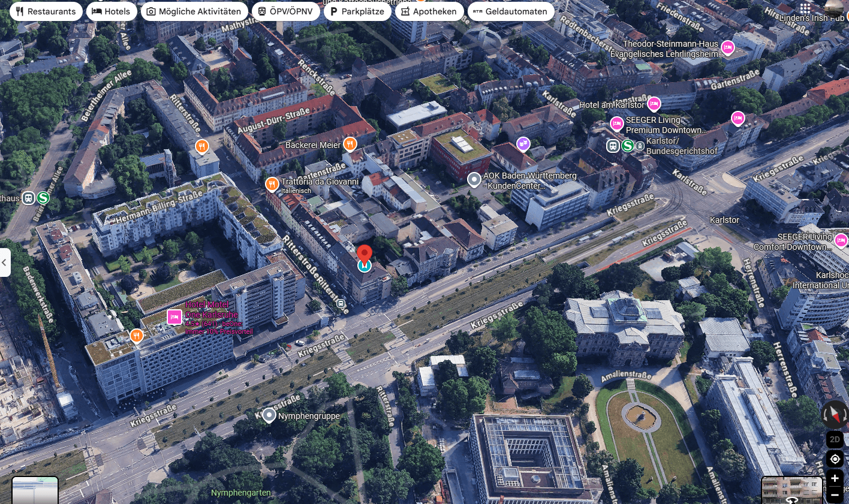The width and height of the screenshot is (849, 504).
Task: Center map on my location
Action: click(835, 459)
